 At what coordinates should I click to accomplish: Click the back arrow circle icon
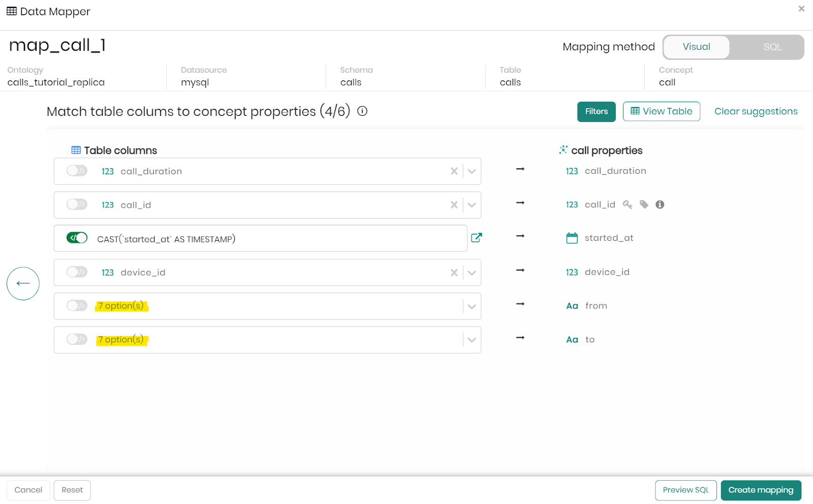pyautogui.click(x=23, y=283)
